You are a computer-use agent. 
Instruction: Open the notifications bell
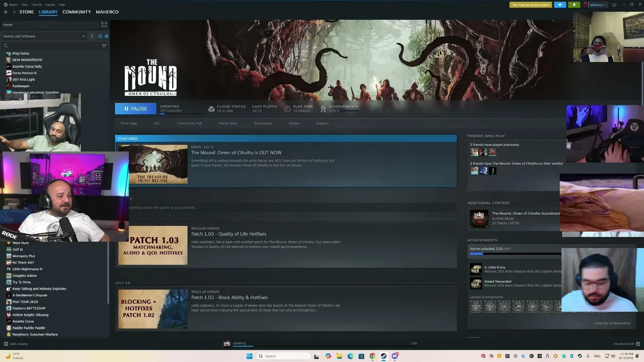[574, 5]
